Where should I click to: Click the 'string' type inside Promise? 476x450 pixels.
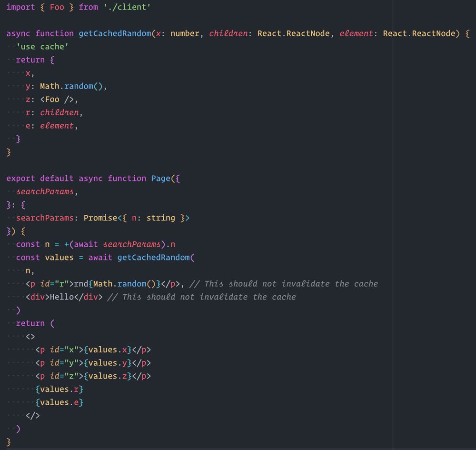pos(160,218)
